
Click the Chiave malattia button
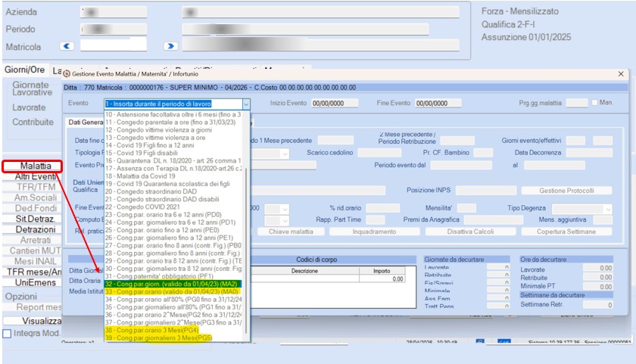[x=291, y=232]
